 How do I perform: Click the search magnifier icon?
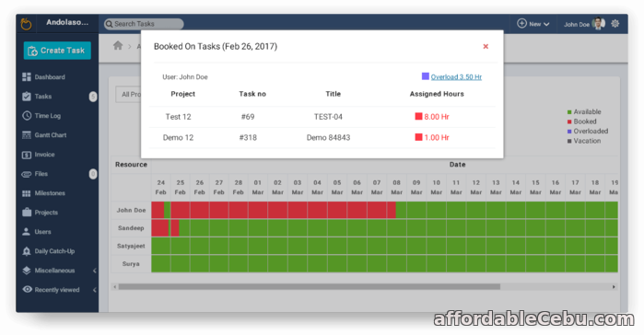point(110,24)
